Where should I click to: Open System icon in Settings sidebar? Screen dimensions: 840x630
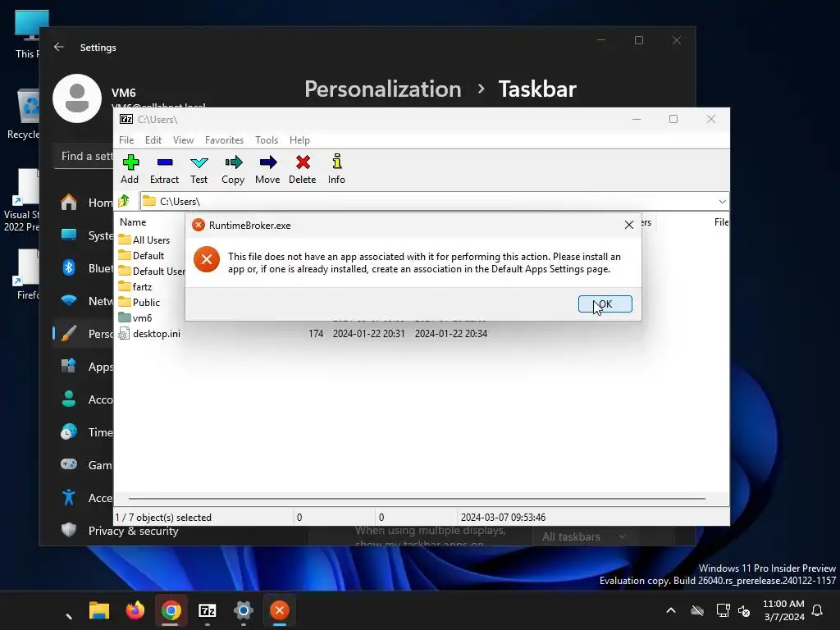pyautogui.click(x=69, y=235)
